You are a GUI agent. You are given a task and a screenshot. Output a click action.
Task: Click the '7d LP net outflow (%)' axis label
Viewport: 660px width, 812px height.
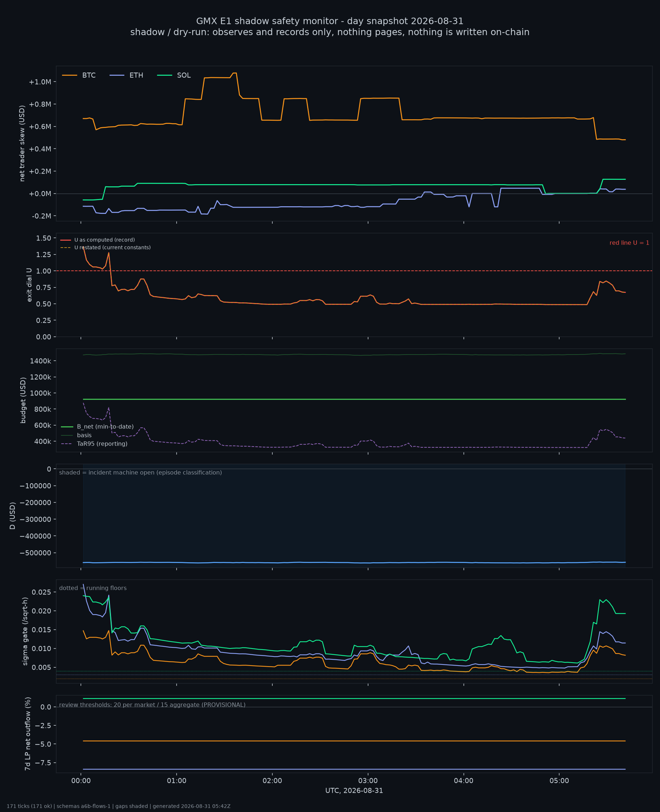click(27, 734)
